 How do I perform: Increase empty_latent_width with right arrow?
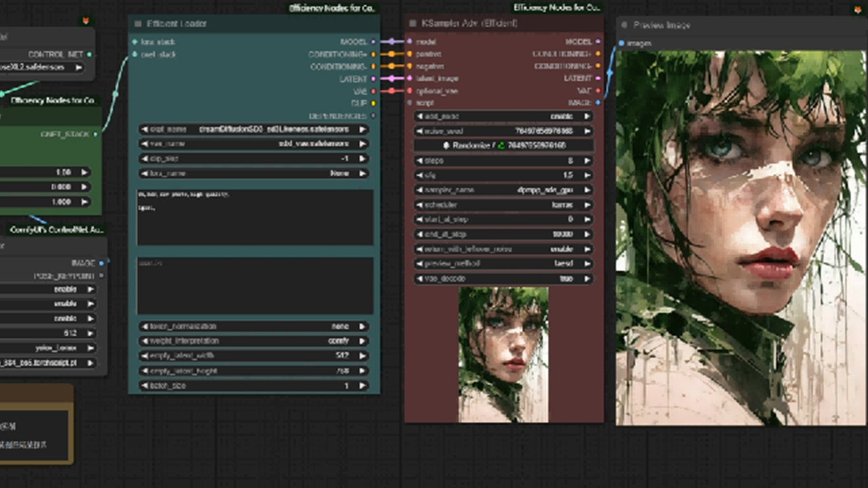point(363,356)
